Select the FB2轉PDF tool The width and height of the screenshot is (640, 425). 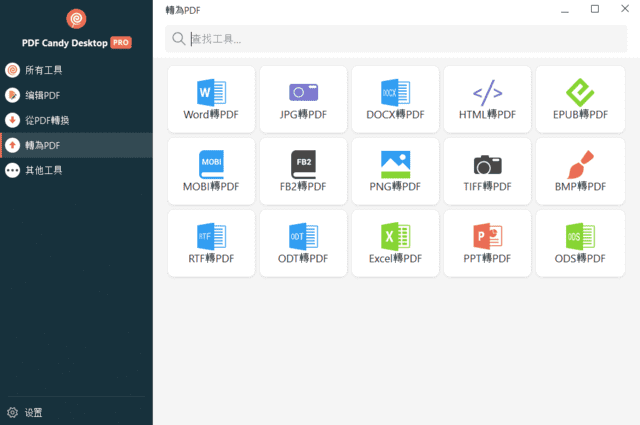tap(303, 171)
